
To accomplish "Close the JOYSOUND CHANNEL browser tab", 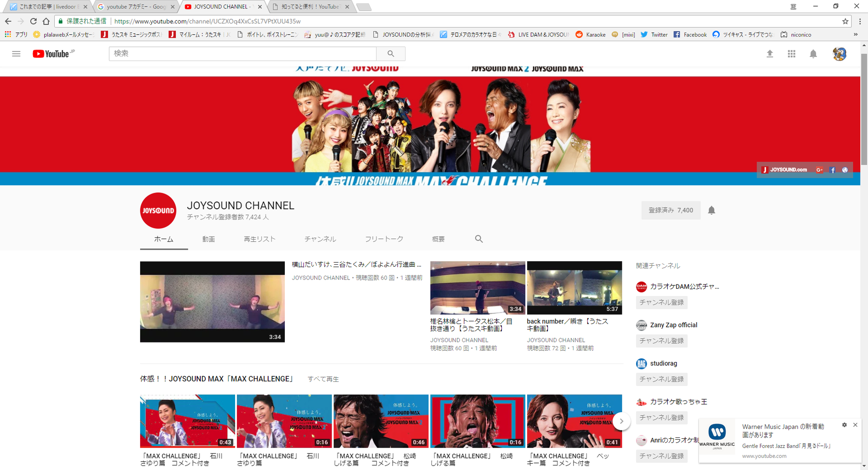I will [x=260, y=7].
